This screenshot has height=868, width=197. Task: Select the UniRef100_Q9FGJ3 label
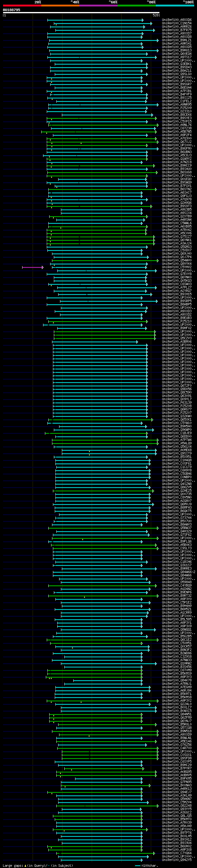tap(177, 196)
